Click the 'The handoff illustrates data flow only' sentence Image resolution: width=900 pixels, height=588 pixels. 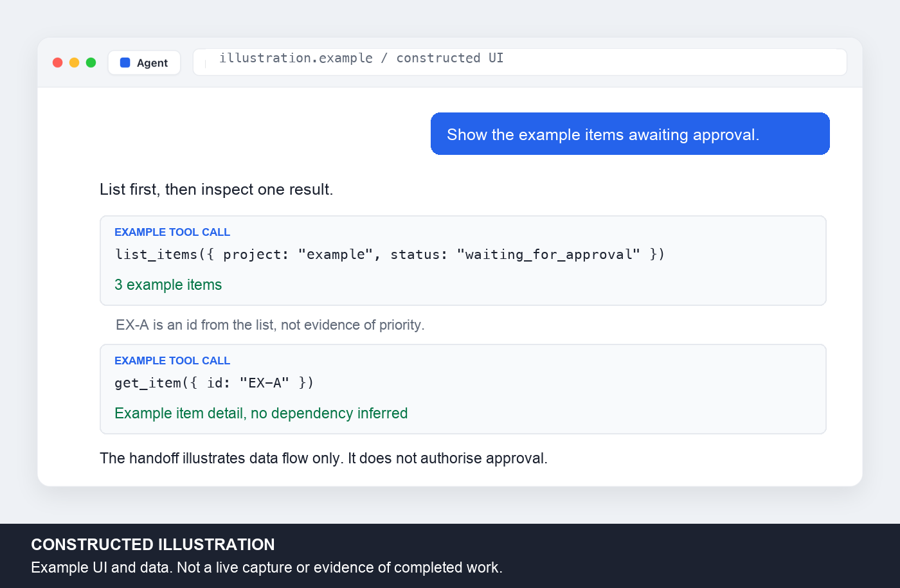point(323,458)
